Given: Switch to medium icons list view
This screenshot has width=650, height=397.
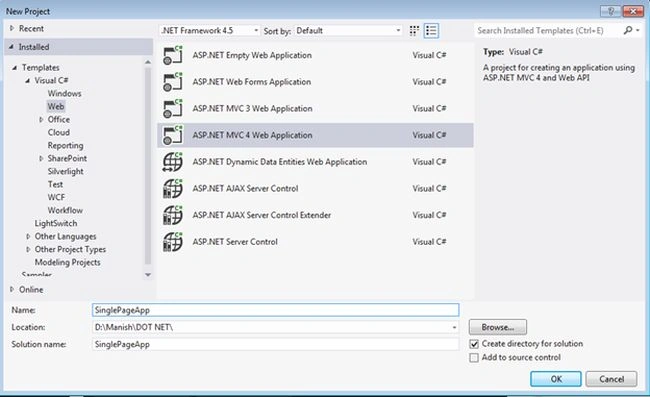Looking at the screenshot, I should click(431, 31).
